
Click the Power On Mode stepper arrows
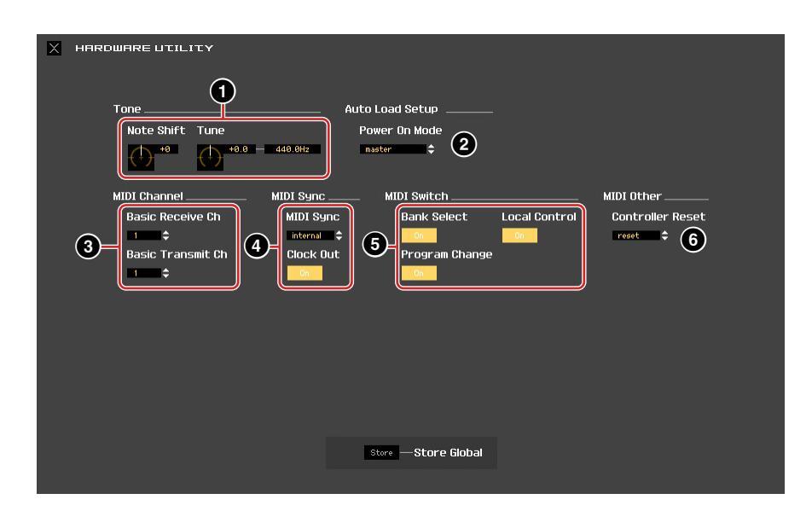(x=431, y=149)
